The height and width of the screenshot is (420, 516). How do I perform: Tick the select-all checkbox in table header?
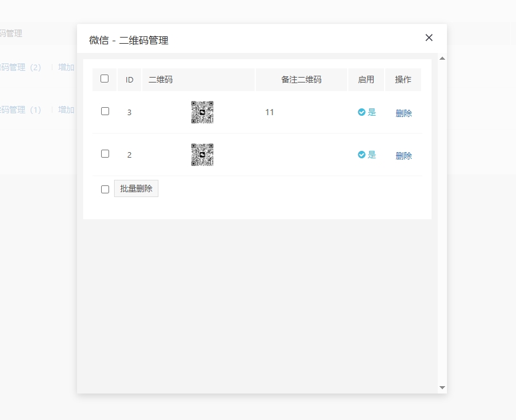click(x=104, y=79)
